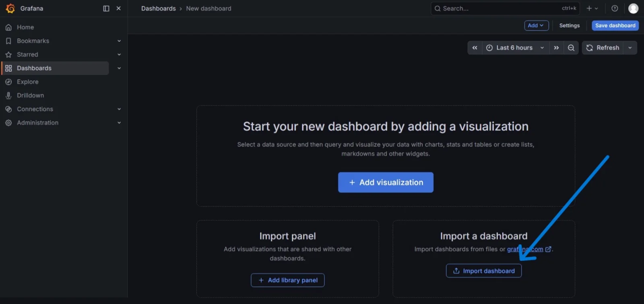Click the Dashboards breadcrumb link
The width and height of the screenshot is (644, 304).
[159, 8]
